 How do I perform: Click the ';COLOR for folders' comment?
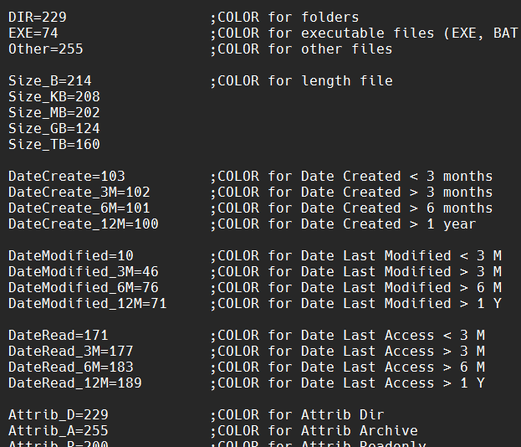284,17
